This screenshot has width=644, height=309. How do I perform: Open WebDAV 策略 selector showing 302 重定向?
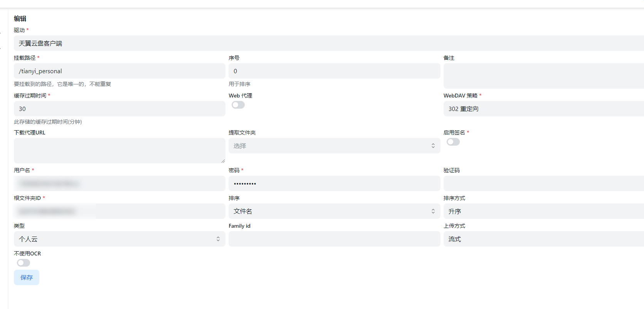[x=543, y=109]
